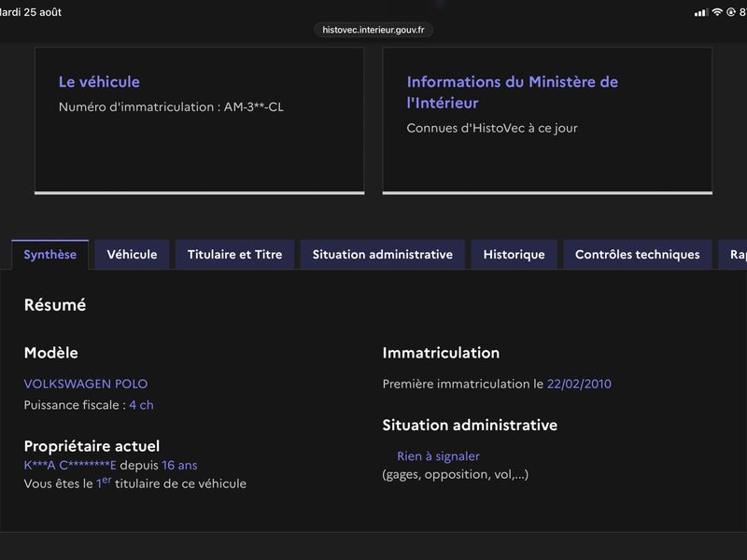
Task: Click the 'Immatriculation' heading
Action: point(441,353)
